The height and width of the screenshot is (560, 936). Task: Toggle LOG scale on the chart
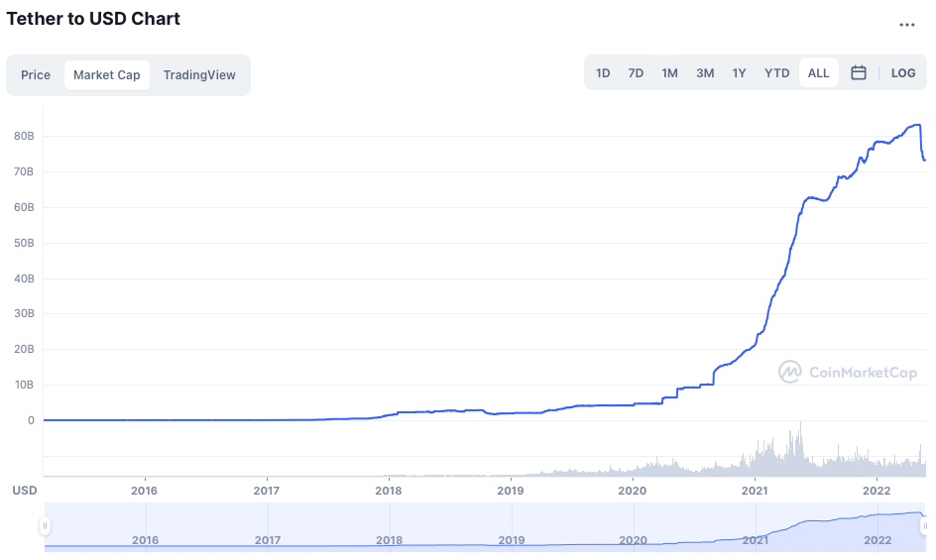pos(903,72)
